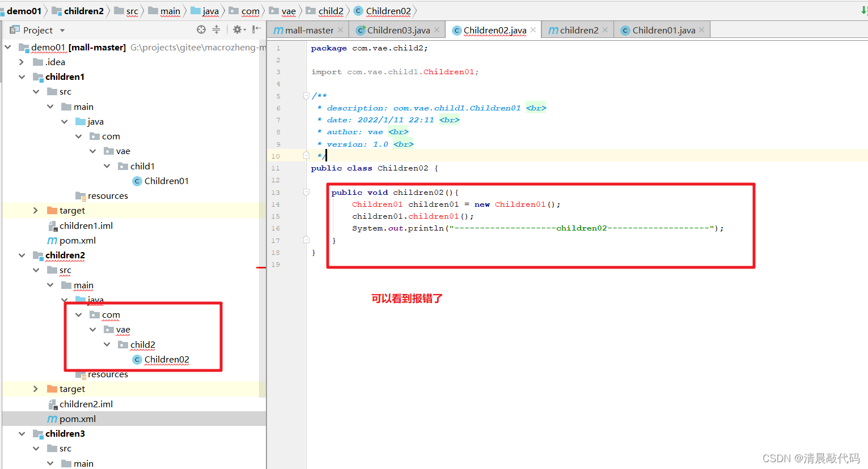
Task: Select pom.xml under children2
Action: click(x=78, y=419)
